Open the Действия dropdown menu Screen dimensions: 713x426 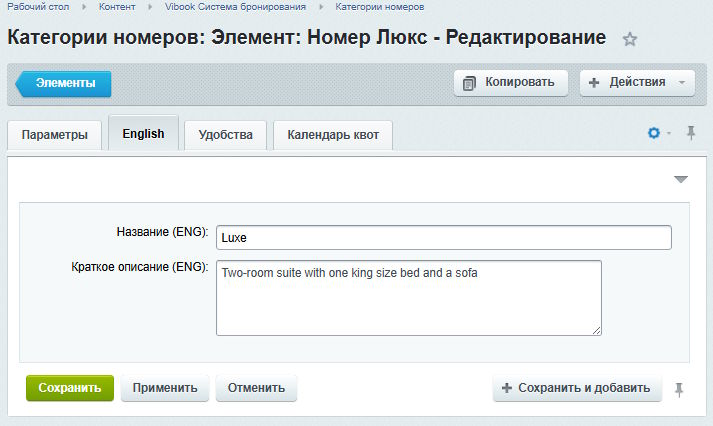(x=637, y=83)
